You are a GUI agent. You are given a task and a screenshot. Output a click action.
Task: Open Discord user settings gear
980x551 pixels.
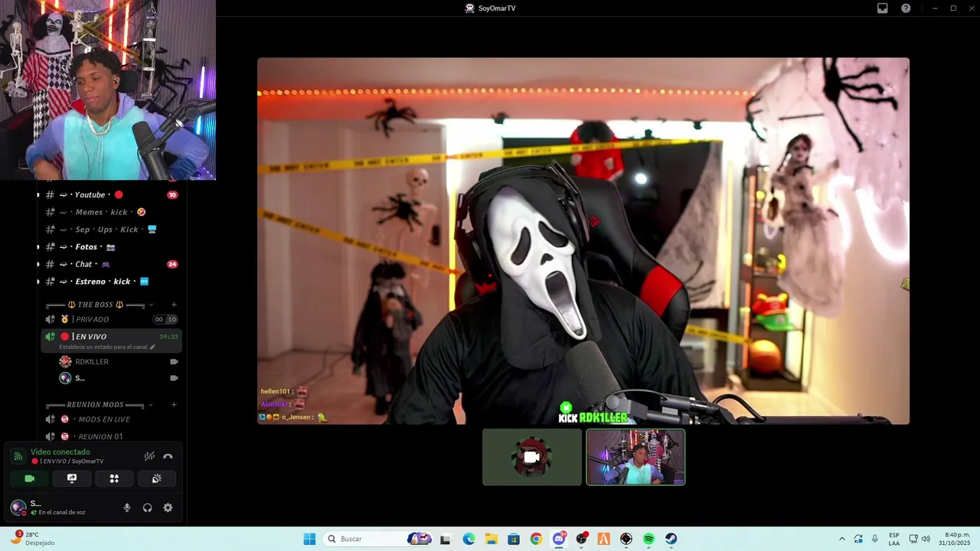pos(168,507)
